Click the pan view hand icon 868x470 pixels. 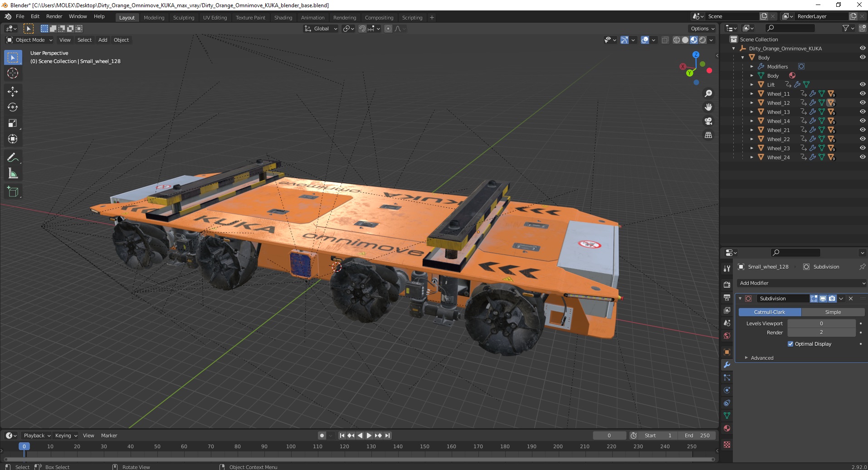coord(708,107)
